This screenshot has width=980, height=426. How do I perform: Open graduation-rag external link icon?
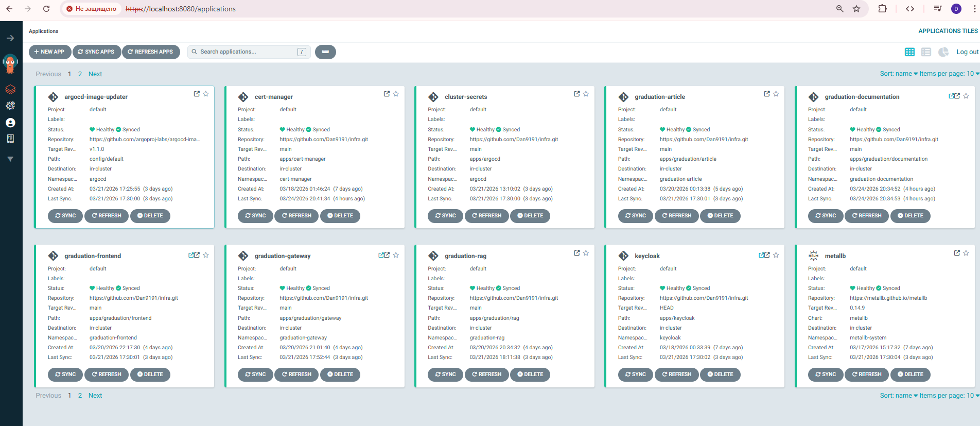pyautogui.click(x=576, y=253)
